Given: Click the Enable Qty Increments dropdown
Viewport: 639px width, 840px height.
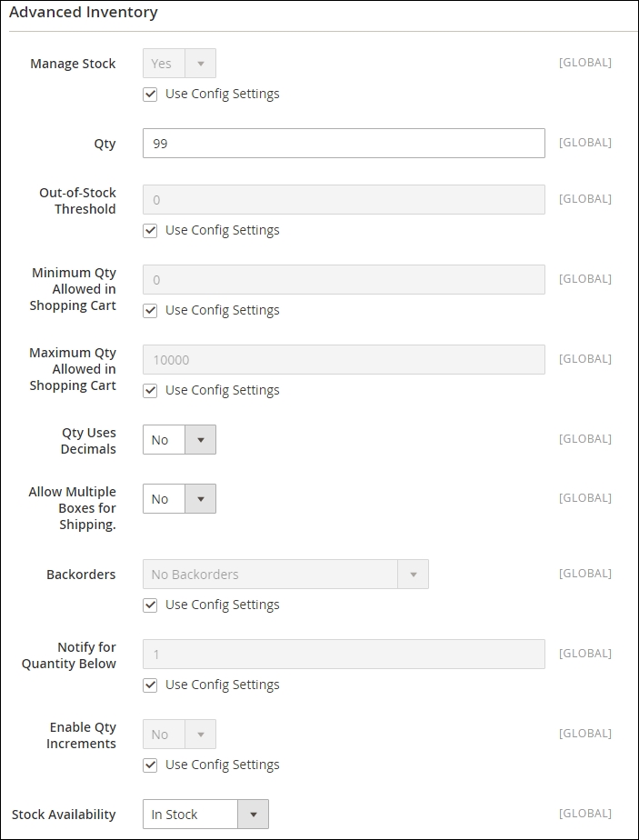Looking at the screenshot, I should (179, 735).
